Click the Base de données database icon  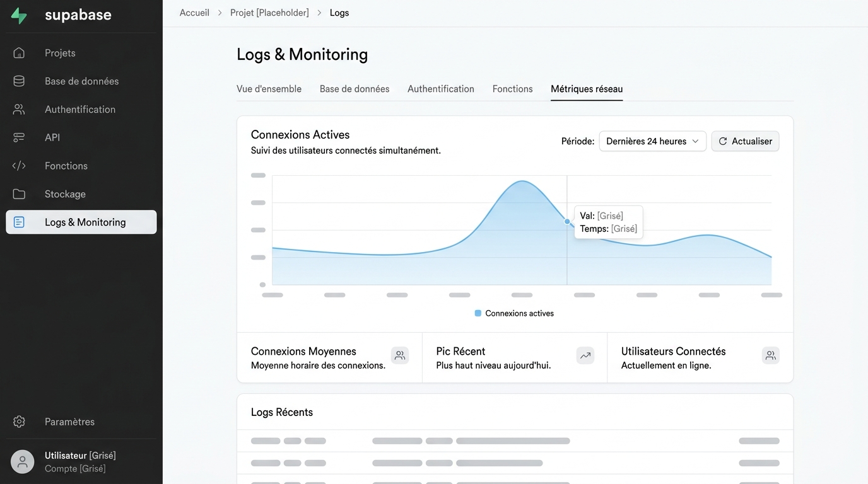coord(19,81)
